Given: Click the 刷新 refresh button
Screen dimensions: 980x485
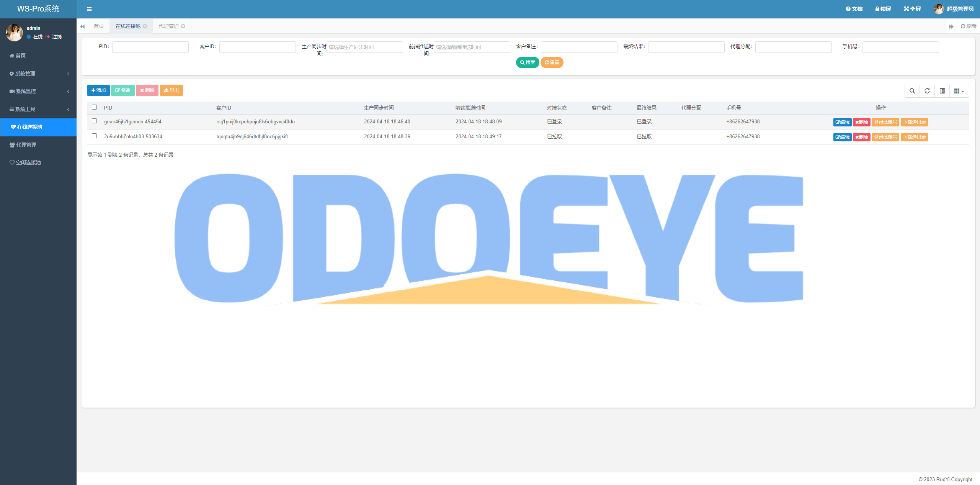Looking at the screenshot, I should click(x=969, y=26).
